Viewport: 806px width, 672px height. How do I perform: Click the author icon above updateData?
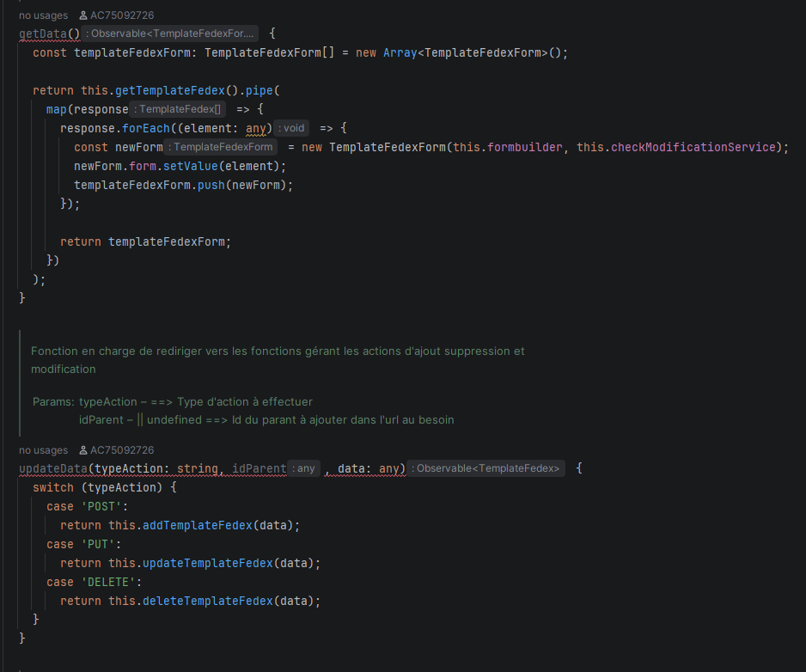(82, 450)
